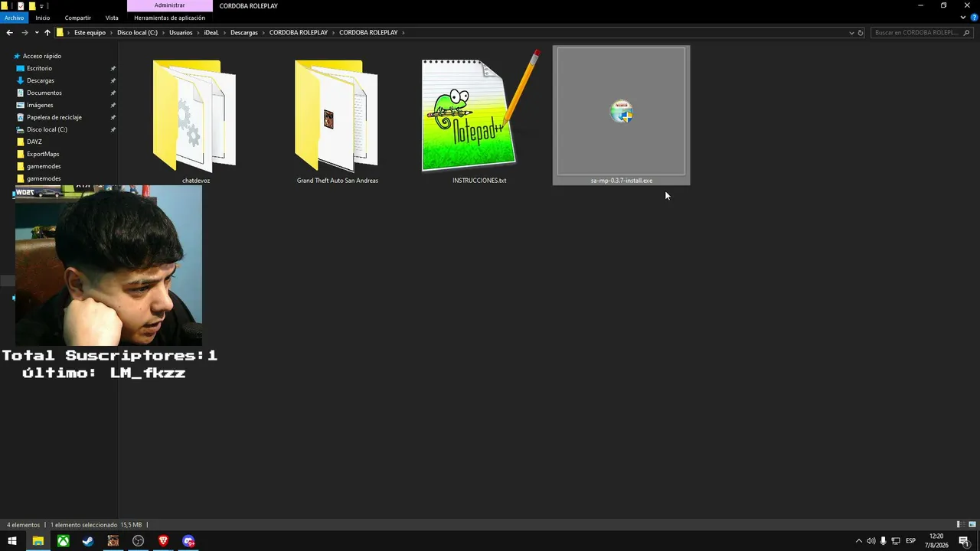The height and width of the screenshot is (551, 980).
Task: Unpin Documentos using its pin icon
Action: (113, 93)
